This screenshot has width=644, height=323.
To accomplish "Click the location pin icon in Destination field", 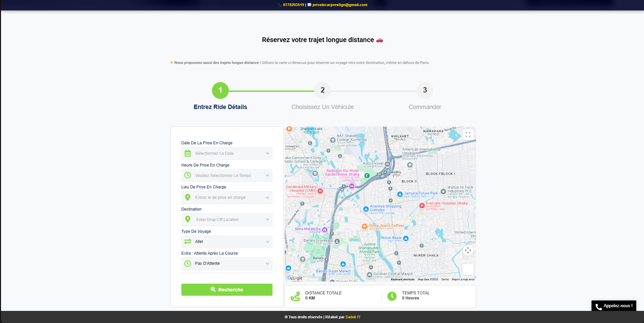I will click(x=188, y=219).
